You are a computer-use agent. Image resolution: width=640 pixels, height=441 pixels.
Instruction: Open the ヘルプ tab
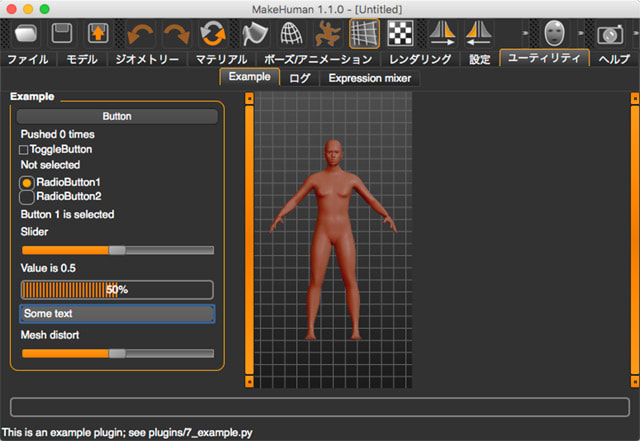[614, 59]
